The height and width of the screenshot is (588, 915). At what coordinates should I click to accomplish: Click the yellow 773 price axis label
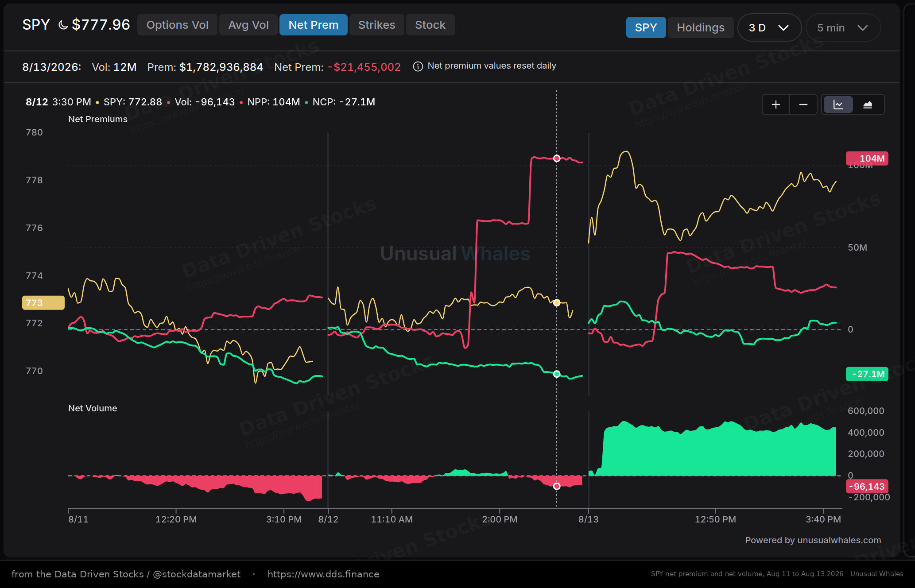pos(43,303)
